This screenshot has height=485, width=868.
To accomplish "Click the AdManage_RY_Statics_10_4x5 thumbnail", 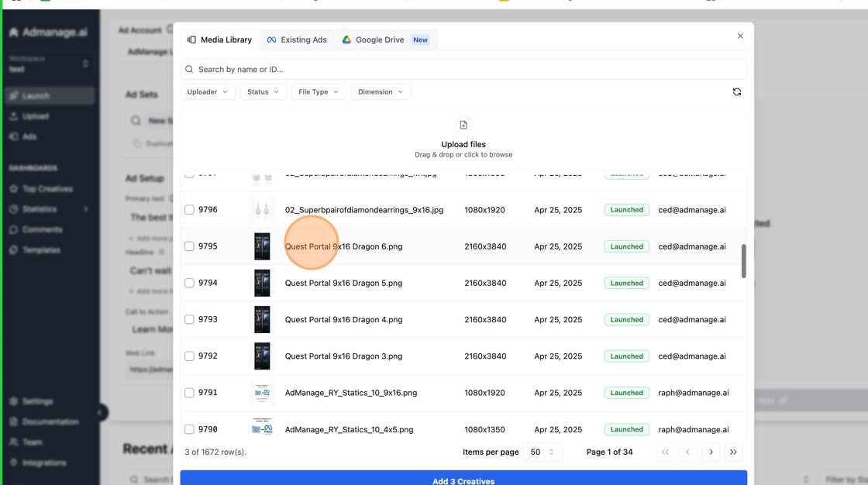I will point(262,428).
